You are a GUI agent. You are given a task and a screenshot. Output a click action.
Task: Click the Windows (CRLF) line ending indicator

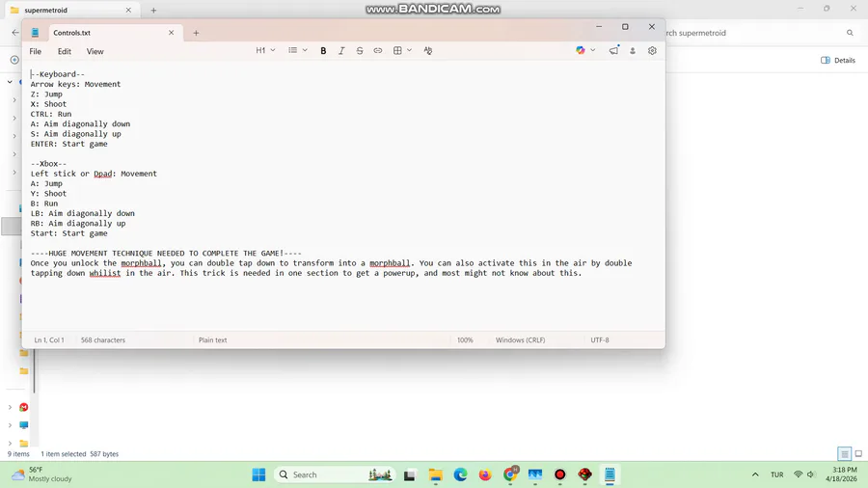click(521, 340)
